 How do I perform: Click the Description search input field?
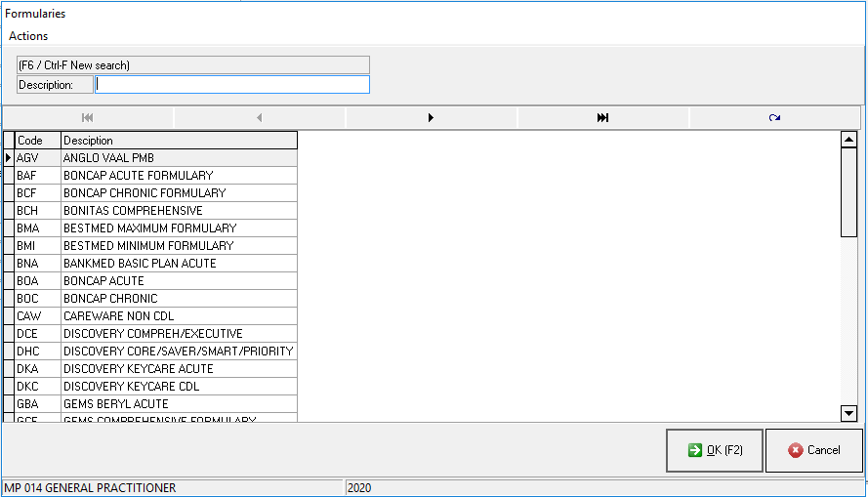(x=232, y=85)
